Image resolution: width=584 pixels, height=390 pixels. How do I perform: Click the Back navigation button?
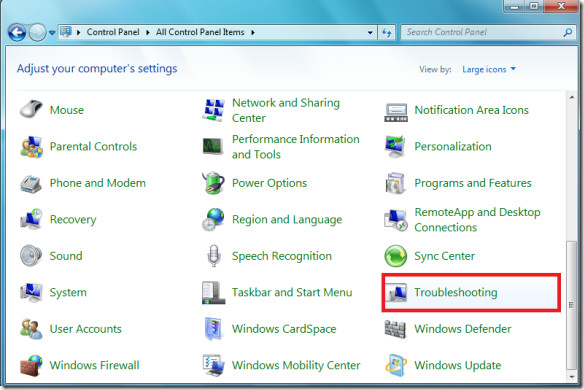click(x=17, y=32)
